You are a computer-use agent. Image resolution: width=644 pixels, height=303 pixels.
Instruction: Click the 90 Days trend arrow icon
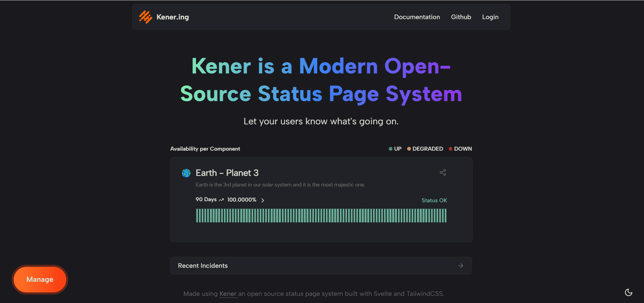click(x=221, y=200)
